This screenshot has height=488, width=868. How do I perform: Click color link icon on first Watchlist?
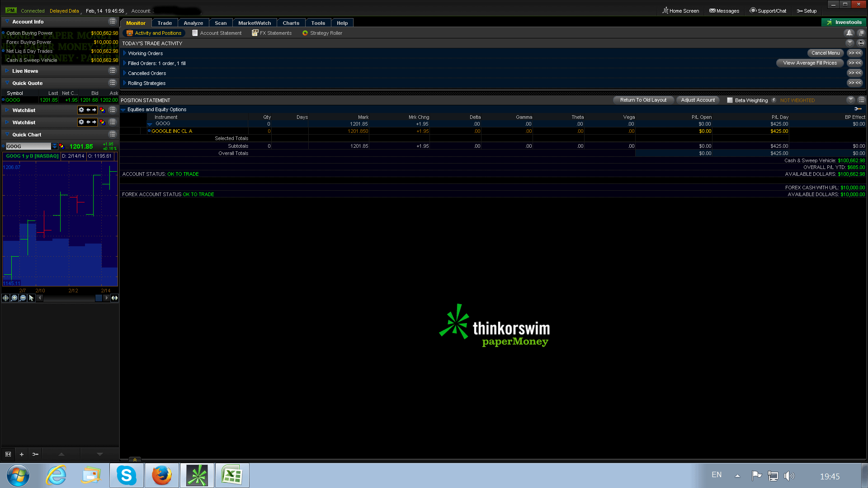click(102, 110)
